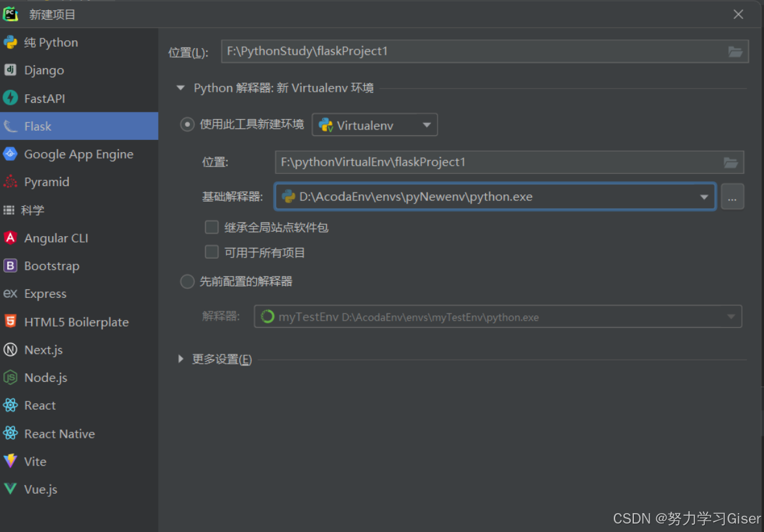Select FastAPI project type
The height and width of the screenshot is (532, 764).
tap(79, 98)
